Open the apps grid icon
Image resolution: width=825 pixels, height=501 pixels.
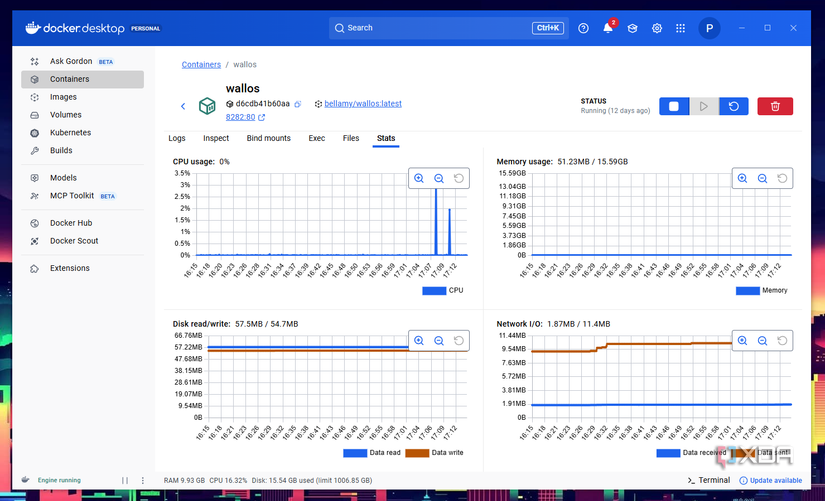(680, 28)
